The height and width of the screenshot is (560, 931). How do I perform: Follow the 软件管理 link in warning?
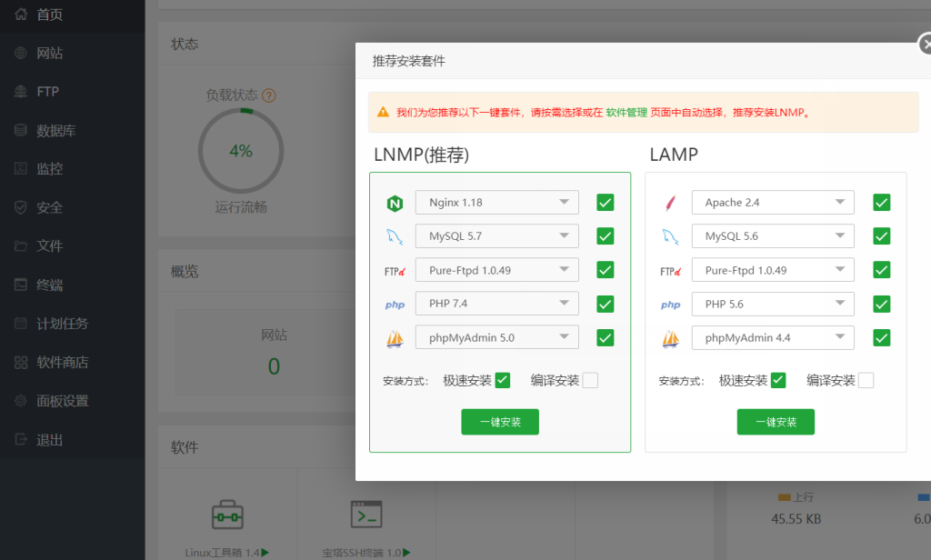pos(626,112)
